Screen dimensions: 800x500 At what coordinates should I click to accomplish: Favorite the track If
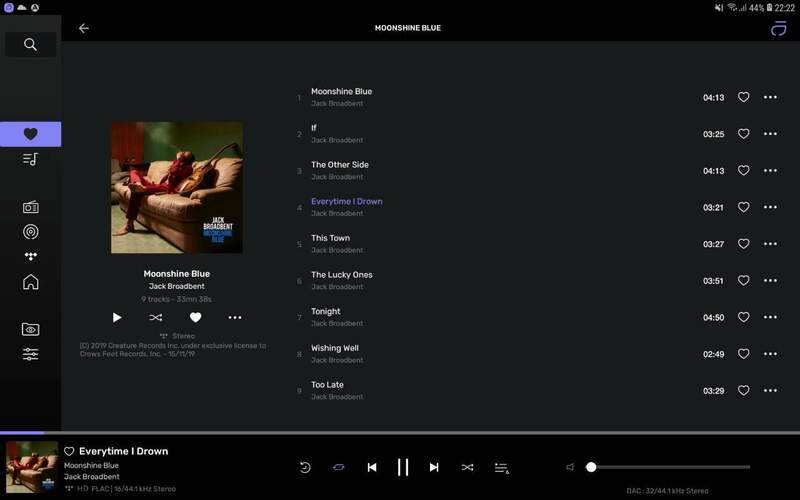point(743,134)
